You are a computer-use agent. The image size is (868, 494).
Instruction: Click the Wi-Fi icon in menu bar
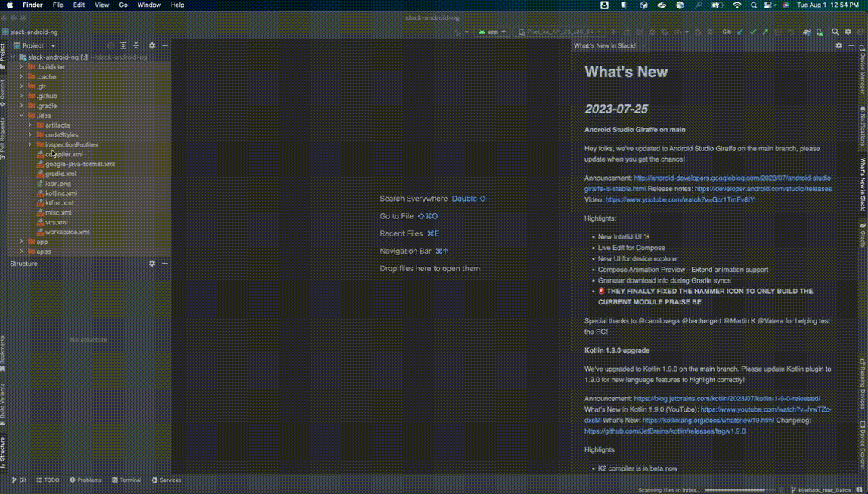[736, 5]
